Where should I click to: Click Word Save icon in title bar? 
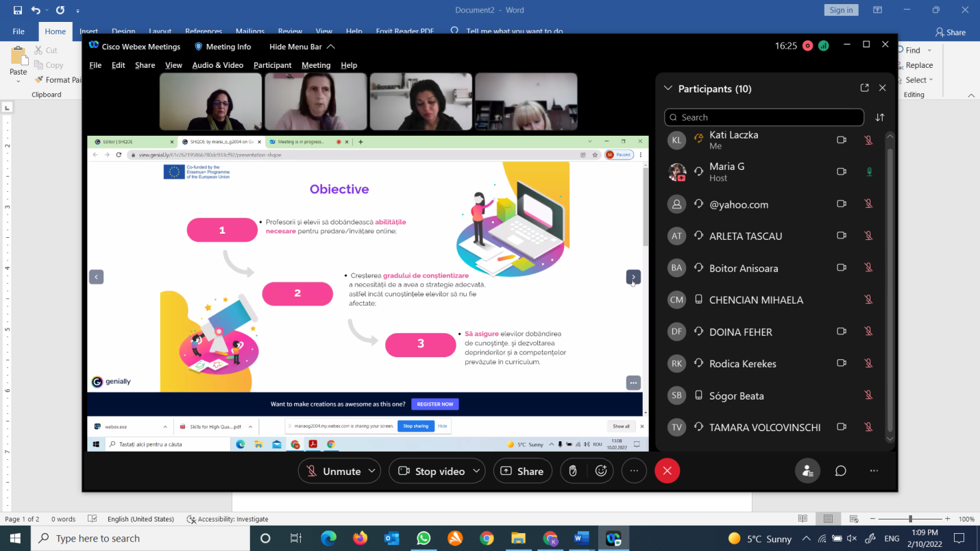coord(17,10)
